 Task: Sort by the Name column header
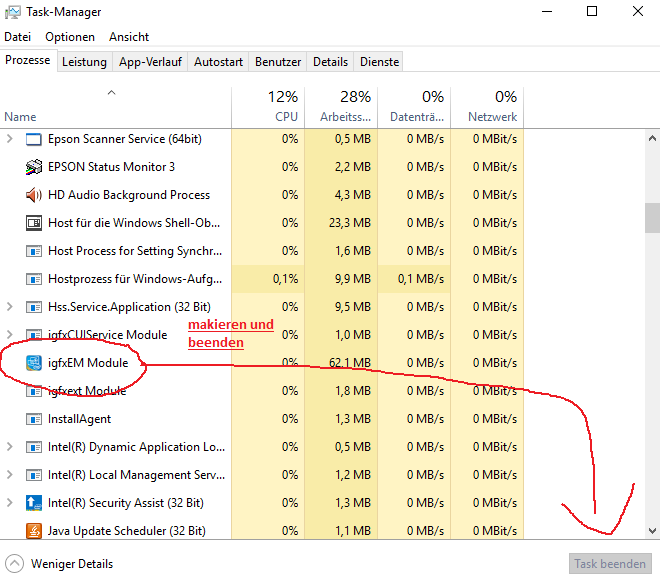point(20,117)
